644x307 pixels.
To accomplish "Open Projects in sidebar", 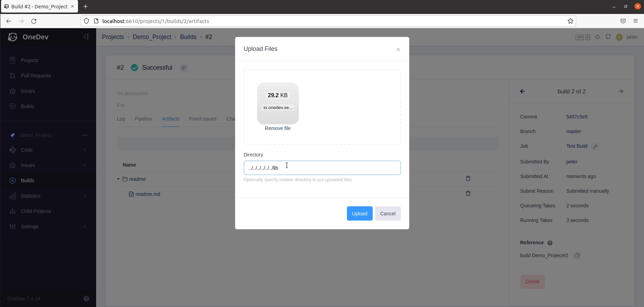I will click(30, 60).
